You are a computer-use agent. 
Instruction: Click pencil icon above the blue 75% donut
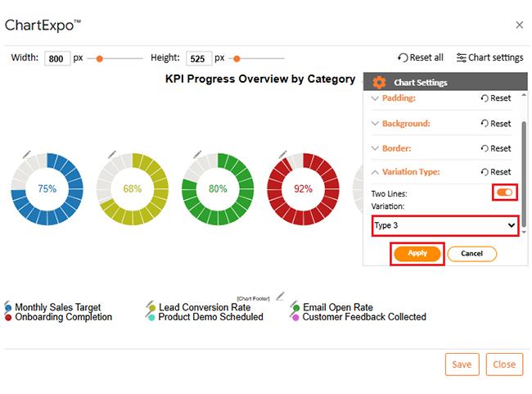click(x=26, y=154)
